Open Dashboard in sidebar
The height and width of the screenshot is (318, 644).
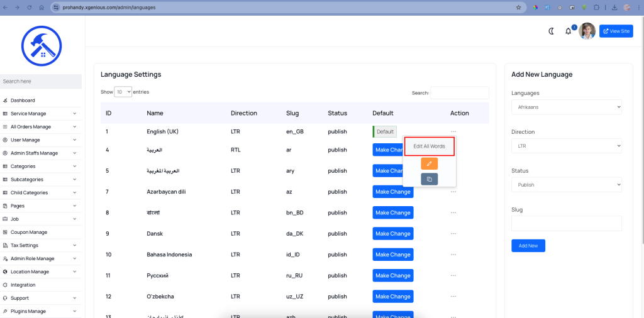(x=23, y=101)
